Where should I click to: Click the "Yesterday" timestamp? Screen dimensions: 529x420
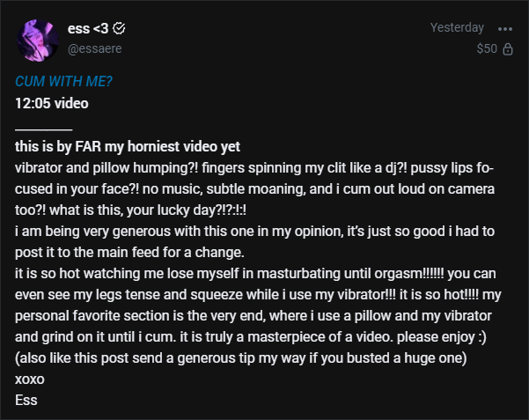(457, 28)
